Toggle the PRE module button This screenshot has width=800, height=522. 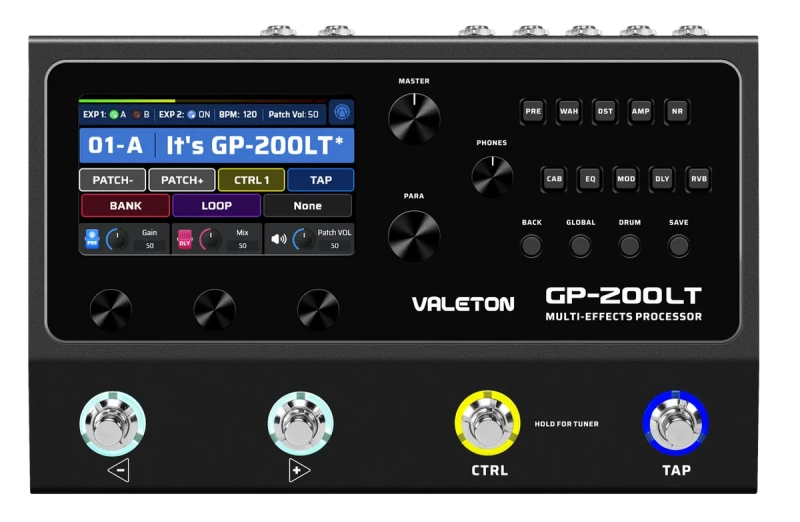[x=533, y=111]
